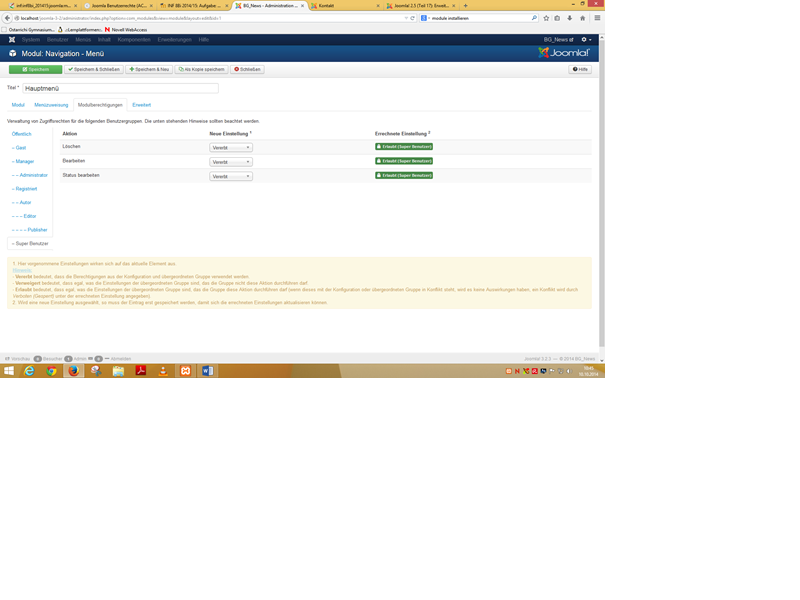Select the Administrator user group
Viewport: 800px width, 600px height.
[30, 175]
